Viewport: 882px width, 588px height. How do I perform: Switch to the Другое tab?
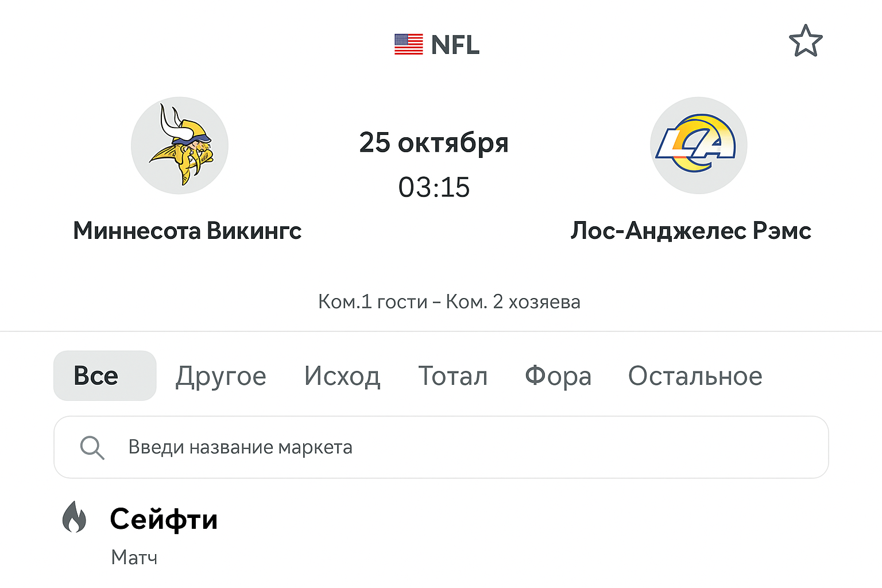pos(221,376)
